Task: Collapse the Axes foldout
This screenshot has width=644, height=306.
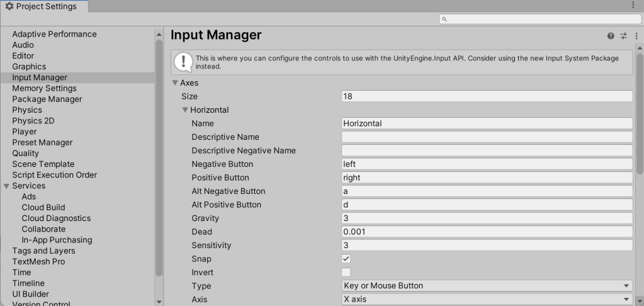Action: click(x=175, y=82)
